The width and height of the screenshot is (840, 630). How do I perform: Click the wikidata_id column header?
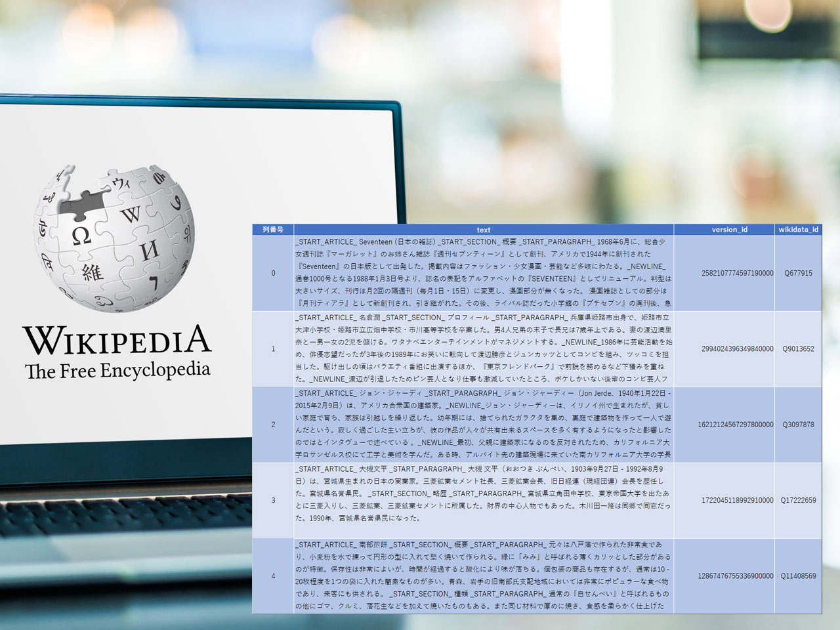[x=798, y=230]
